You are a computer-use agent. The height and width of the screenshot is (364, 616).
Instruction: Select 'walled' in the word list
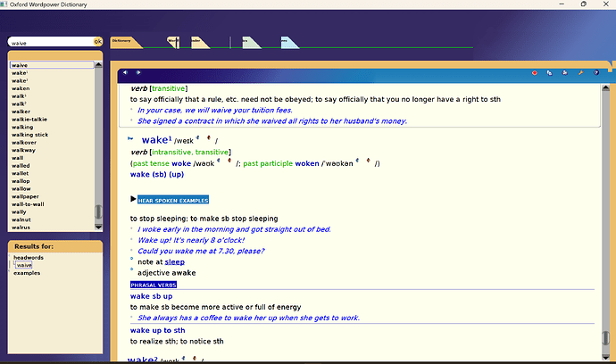coord(21,166)
